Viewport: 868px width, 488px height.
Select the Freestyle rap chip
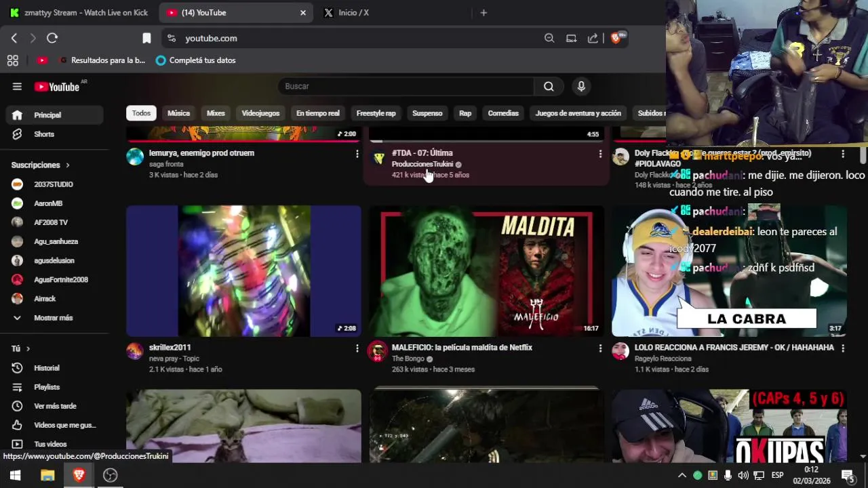pos(376,113)
